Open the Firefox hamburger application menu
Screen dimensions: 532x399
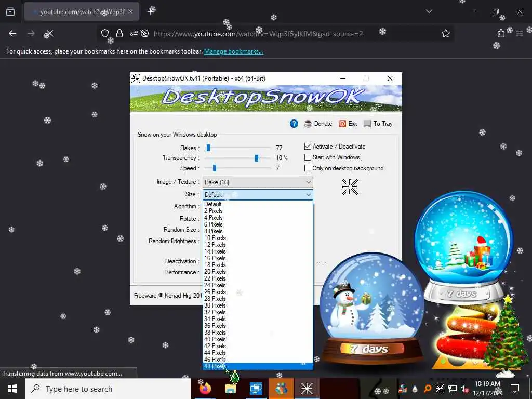[519, 33]
